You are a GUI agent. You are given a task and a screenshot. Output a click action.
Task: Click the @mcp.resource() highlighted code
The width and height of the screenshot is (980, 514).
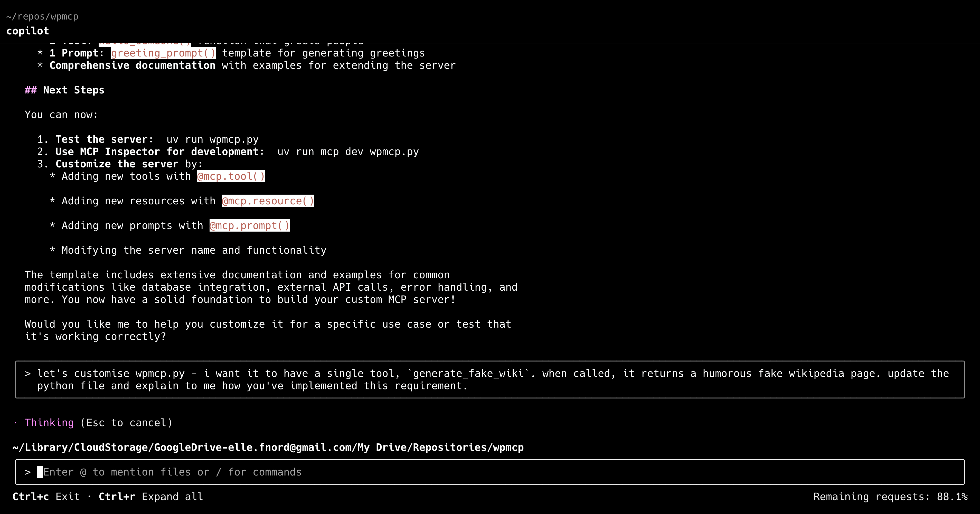click(268, 201)
